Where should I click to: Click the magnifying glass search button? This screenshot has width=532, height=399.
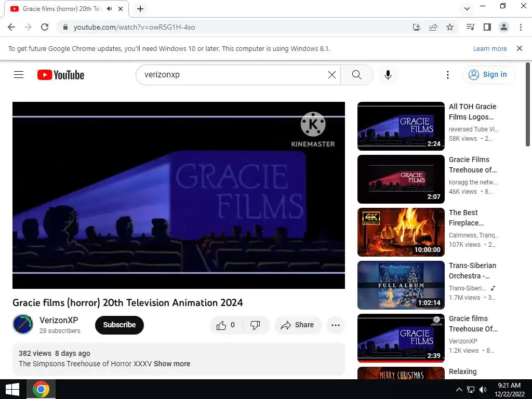coord(356,75)
